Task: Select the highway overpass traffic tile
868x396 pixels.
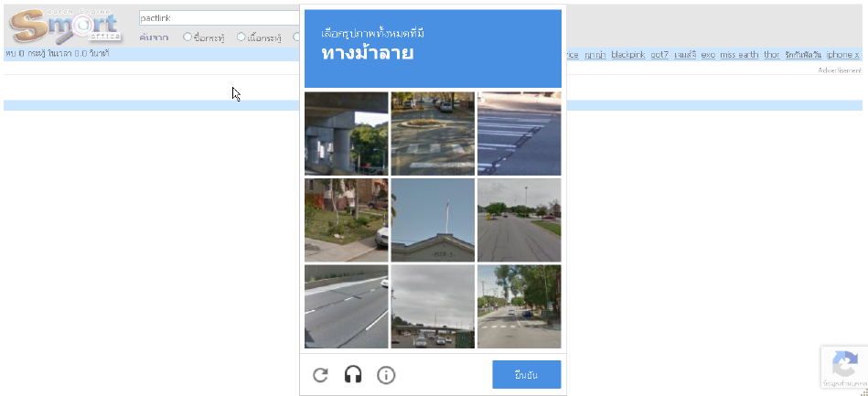Action: [433, 306]
